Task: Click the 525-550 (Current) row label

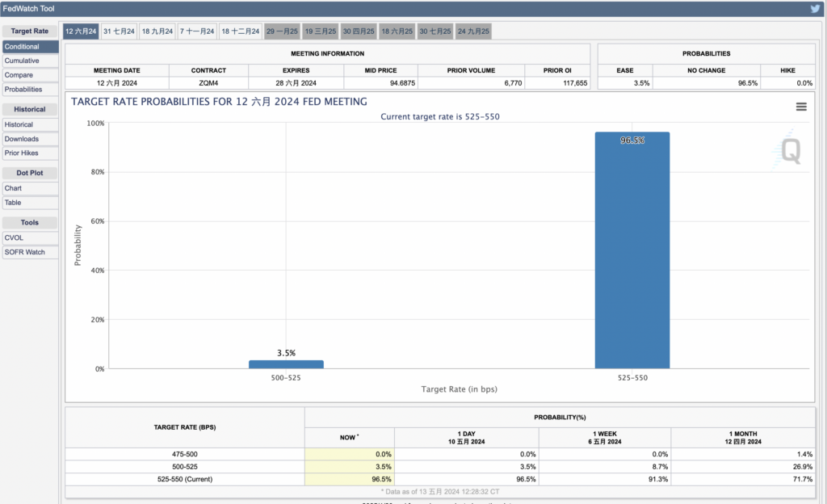Action: click(185, 479)
